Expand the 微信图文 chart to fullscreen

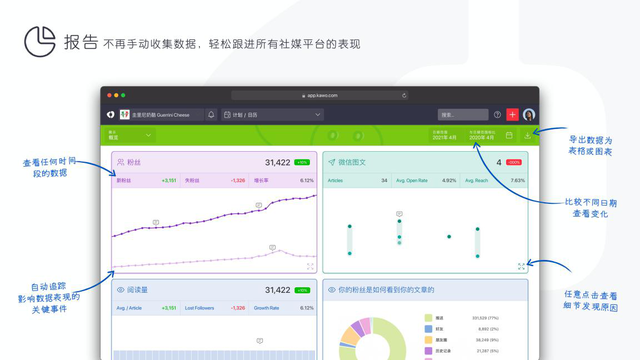521,267
